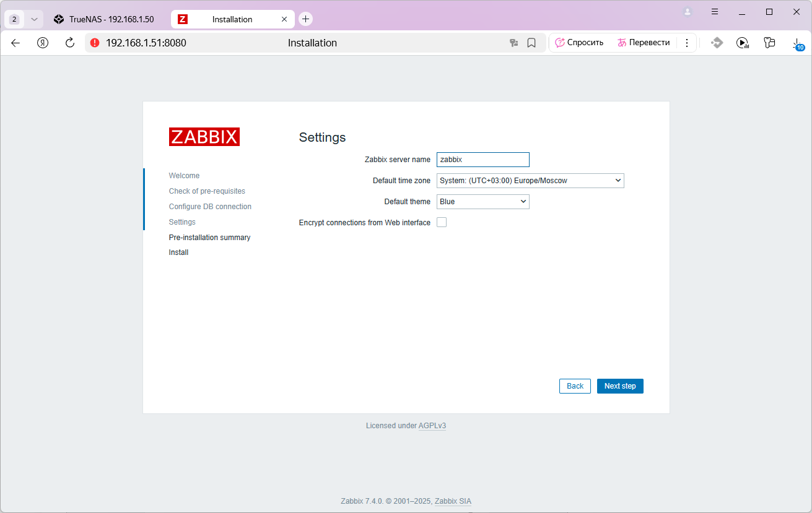The height and width of the screenshot is (513, 812).
Task: Open the red insecure connection warning icon
Action: point(95,43)
